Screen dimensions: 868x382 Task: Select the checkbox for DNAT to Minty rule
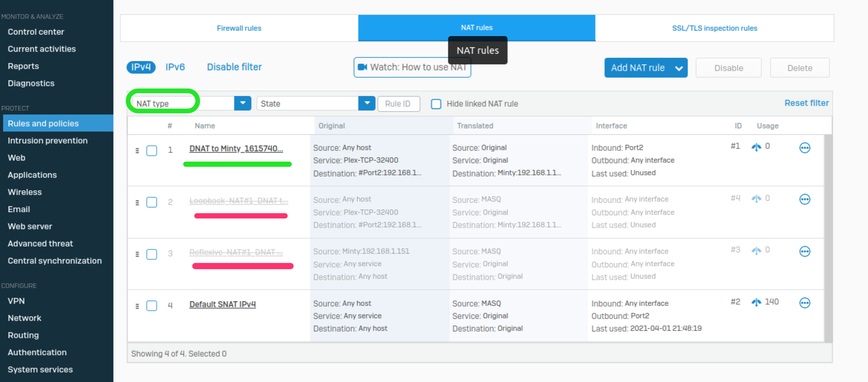click(x=152, y=151)
